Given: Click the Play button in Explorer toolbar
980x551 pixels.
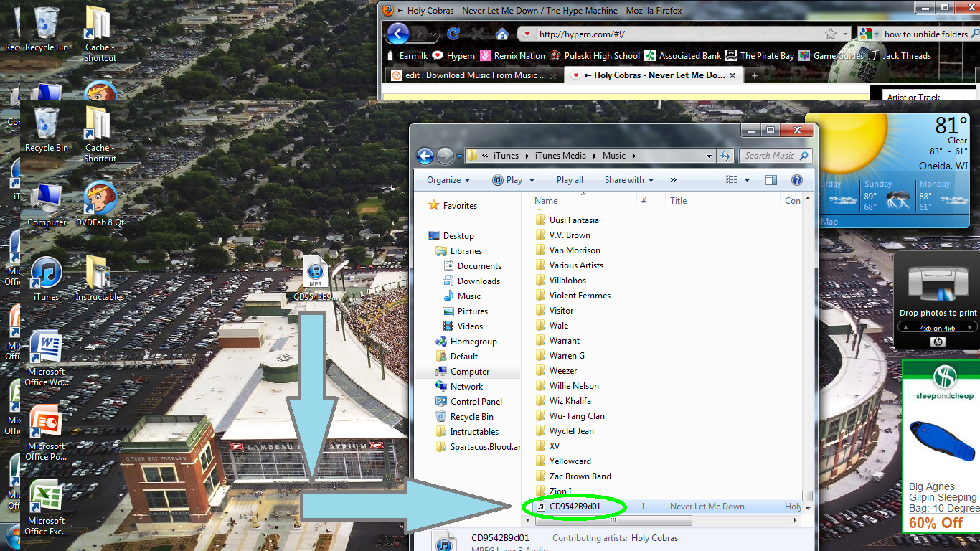Looking at the screenshot, I should pos(507,180).
